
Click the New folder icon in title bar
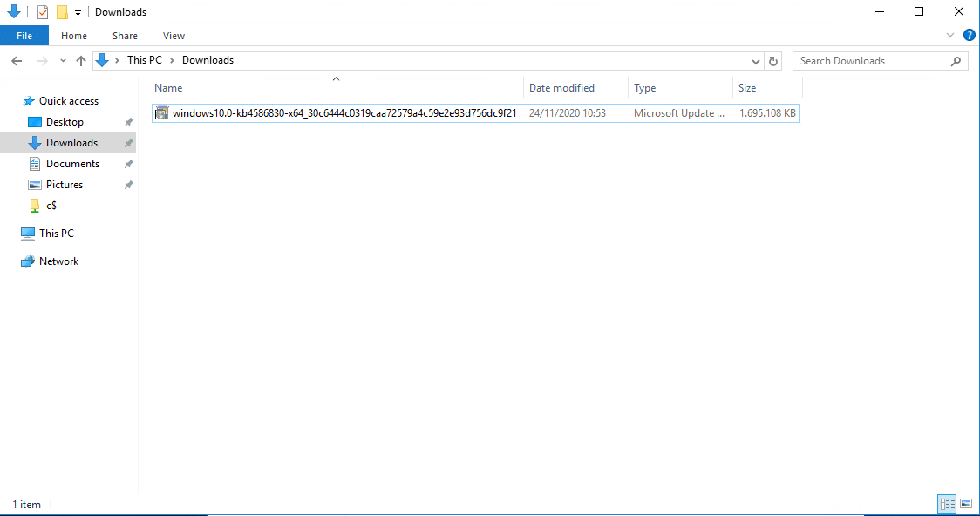click(62, 12)
